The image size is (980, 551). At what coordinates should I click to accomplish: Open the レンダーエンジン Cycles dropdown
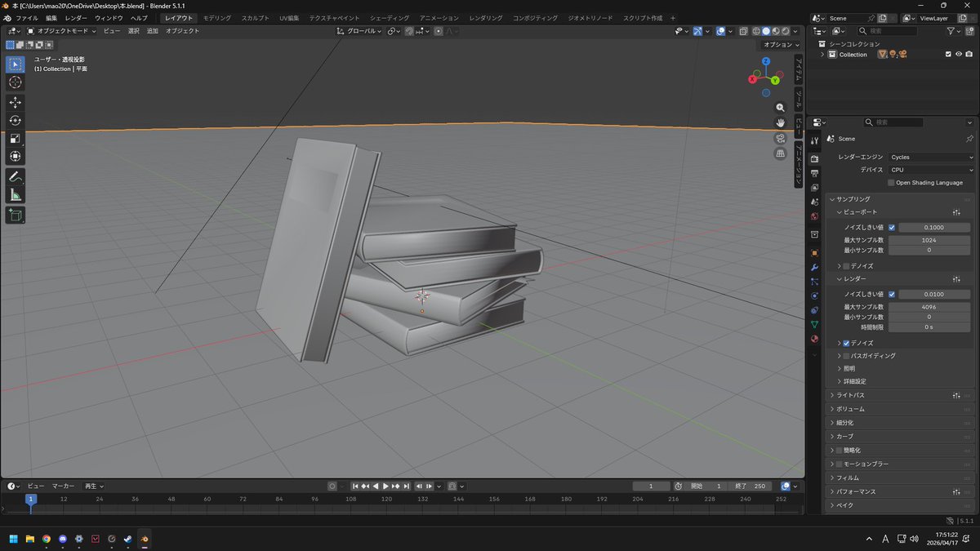click(931, 157)
